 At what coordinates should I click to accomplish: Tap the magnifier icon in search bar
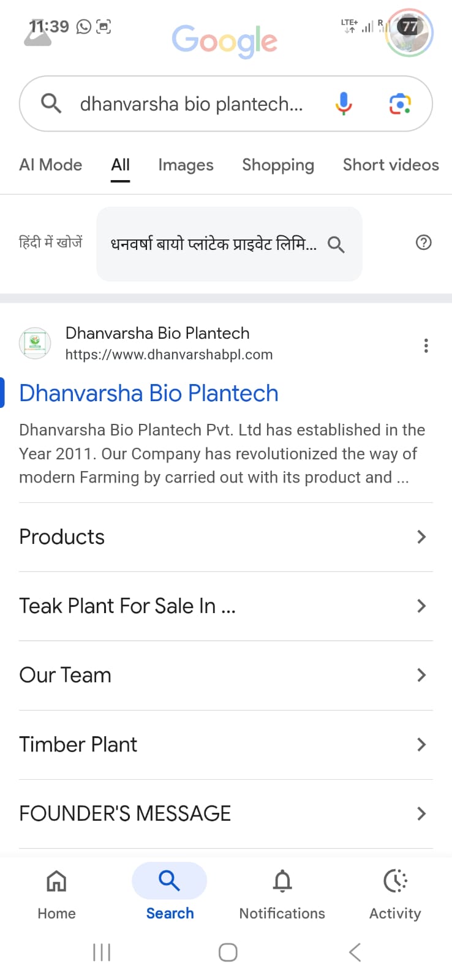(51, 104)
